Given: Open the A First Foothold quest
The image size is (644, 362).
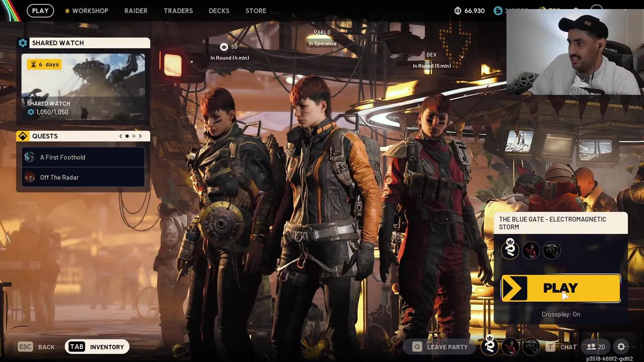Looking at the screenshot, I should [x=84, y=157].
